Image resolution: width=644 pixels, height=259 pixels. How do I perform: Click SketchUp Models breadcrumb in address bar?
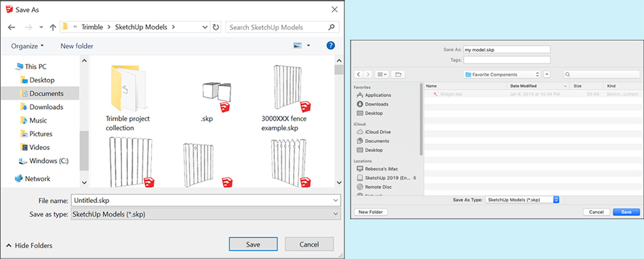pos(141,27)
